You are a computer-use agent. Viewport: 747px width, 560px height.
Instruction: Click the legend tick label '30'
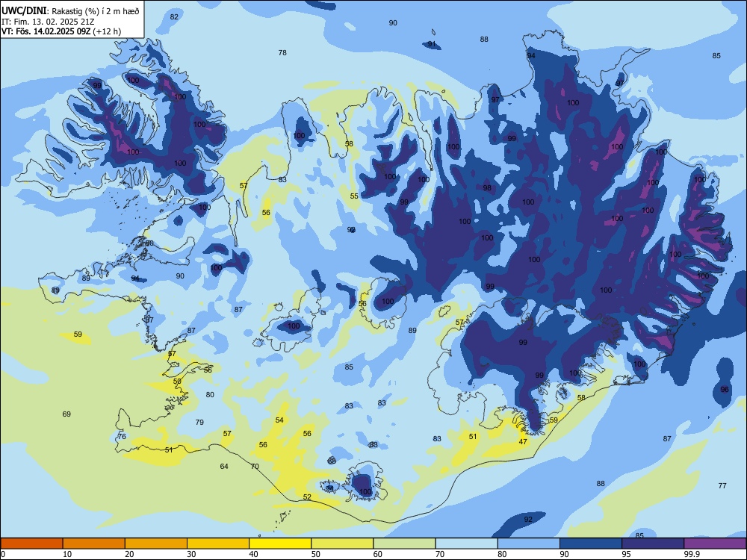point(191,554)
